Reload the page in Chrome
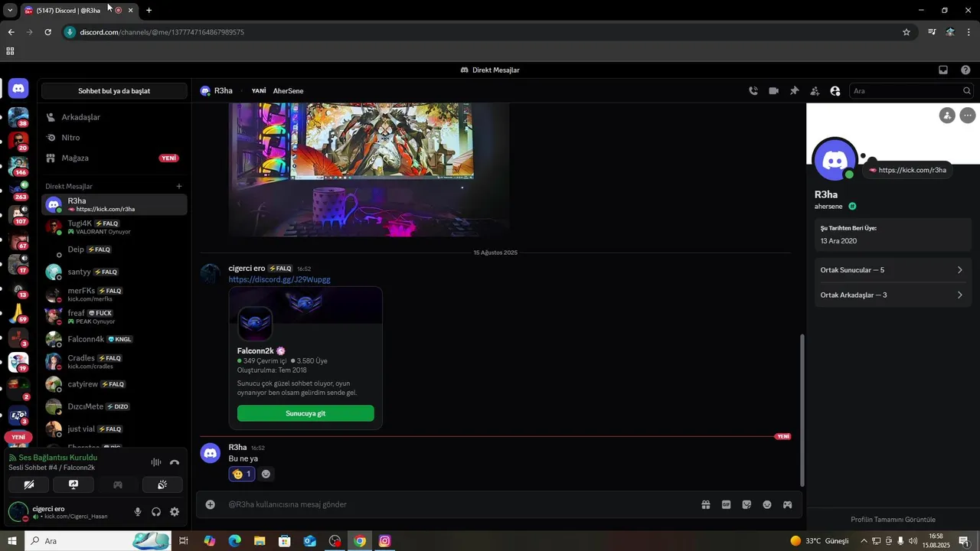 tap(47, 32)
